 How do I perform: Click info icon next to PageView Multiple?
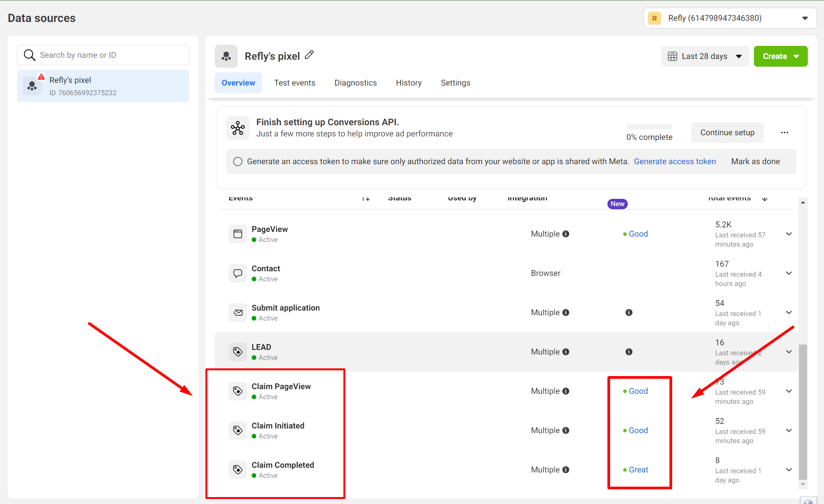click(x=566, y=234)
